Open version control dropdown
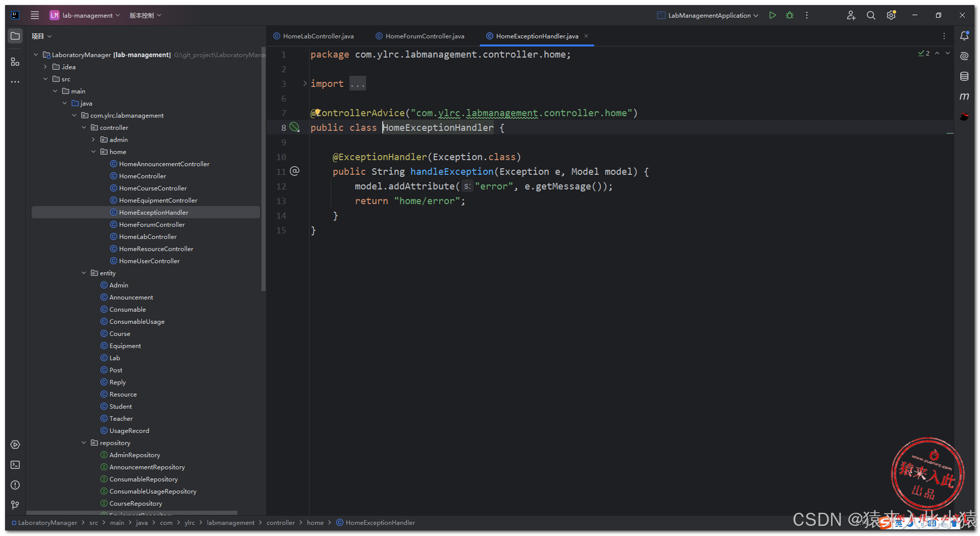 click(x=145, y=15)
